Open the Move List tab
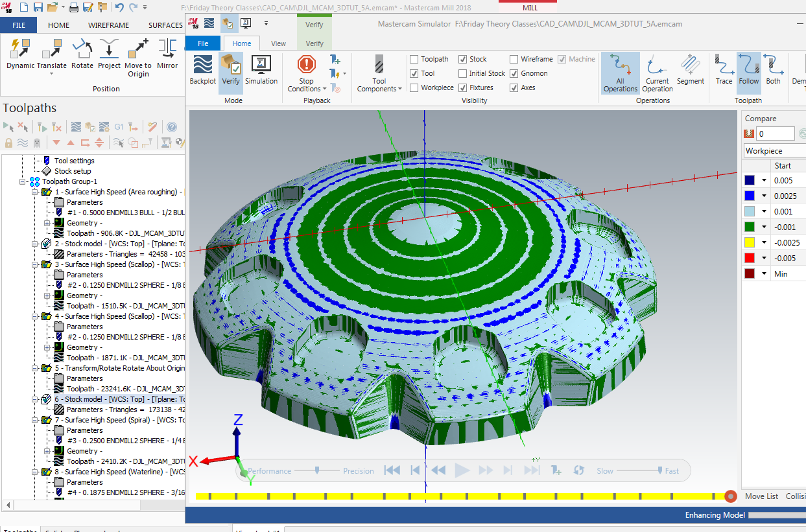 pyautogui.click(x=761, y=496)
